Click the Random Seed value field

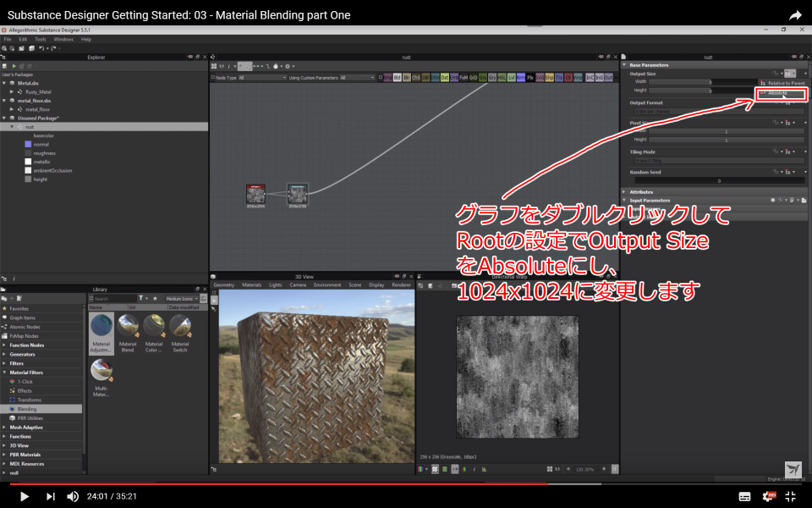pos(719,180)
